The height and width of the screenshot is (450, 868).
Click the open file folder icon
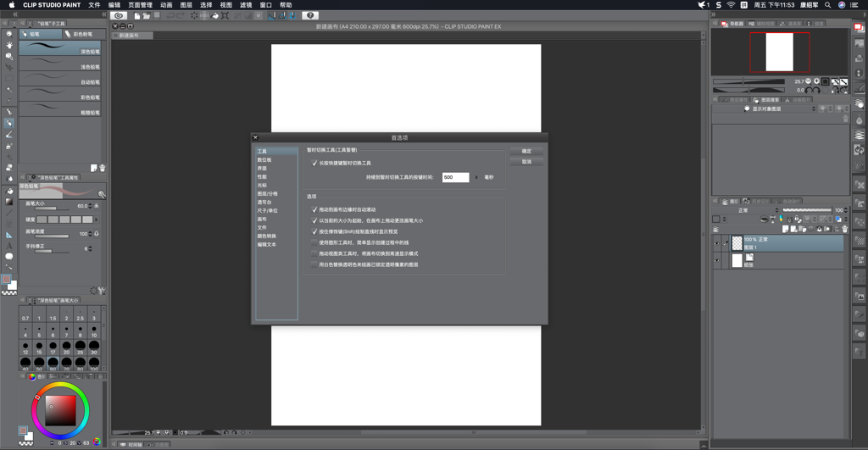pyautogui.click(x=146, y=15)
